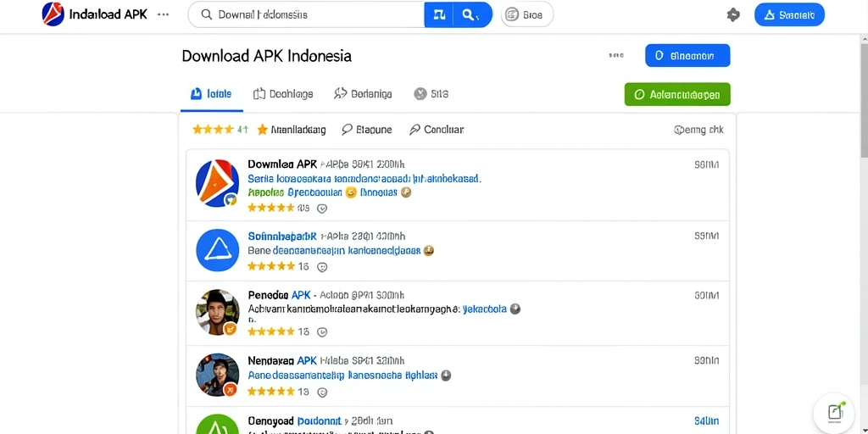
Task: Select the Iolials tab
Action: 211,94
